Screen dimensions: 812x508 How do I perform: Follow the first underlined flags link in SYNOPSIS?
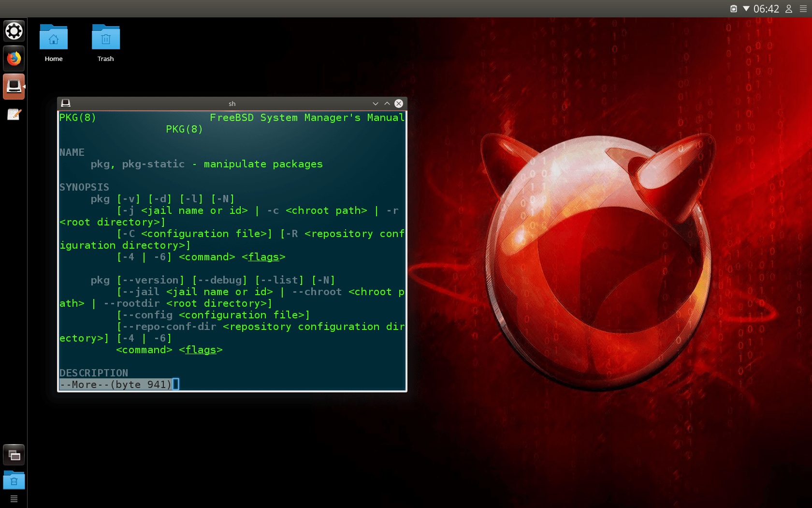pos(263,257)
